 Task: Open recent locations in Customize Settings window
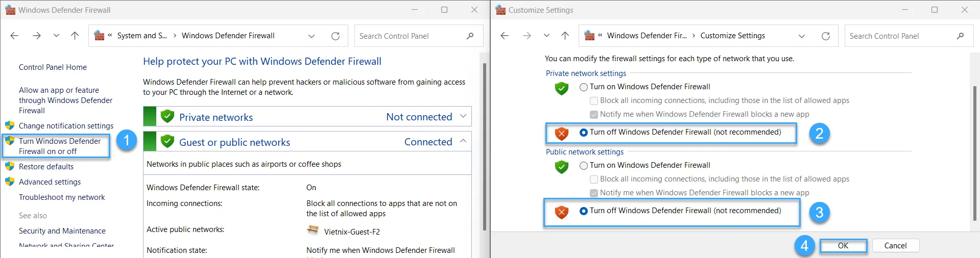click(546, 36)
